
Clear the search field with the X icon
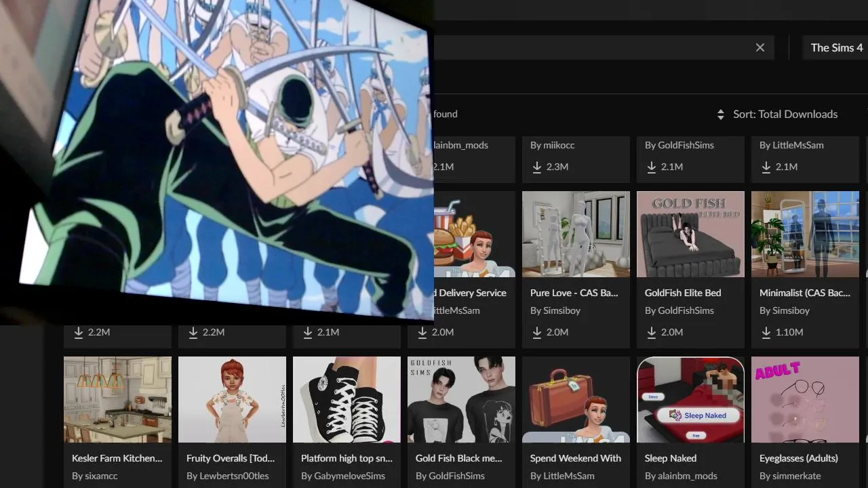760,47
